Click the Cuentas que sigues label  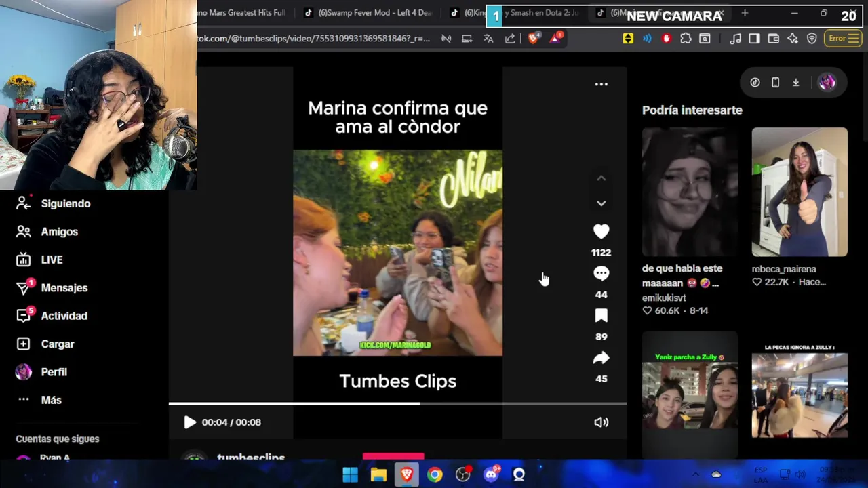pos(57,439)
